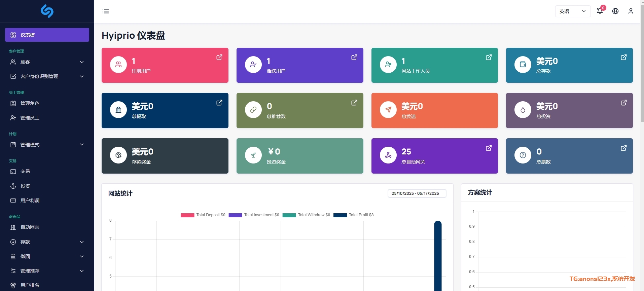Viewport: 644px width, 291px height.
Task: Click the question mark icon on 总票数 card
Action: click(523, 155)
